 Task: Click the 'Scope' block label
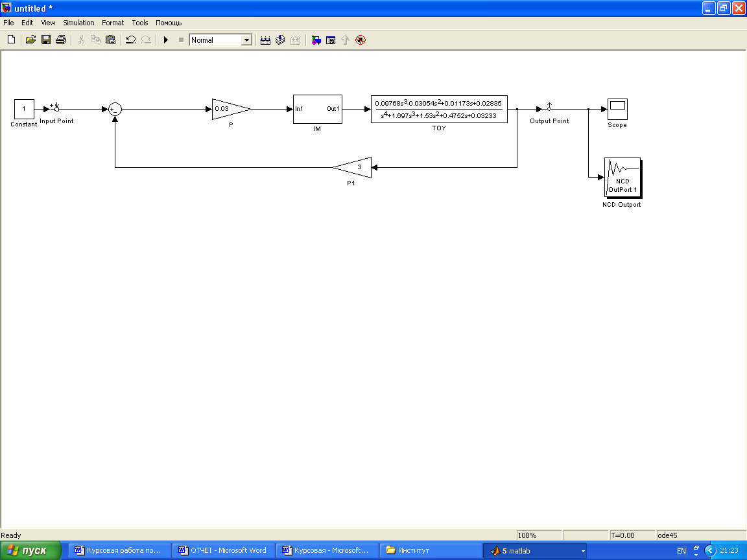coord(617,124)
